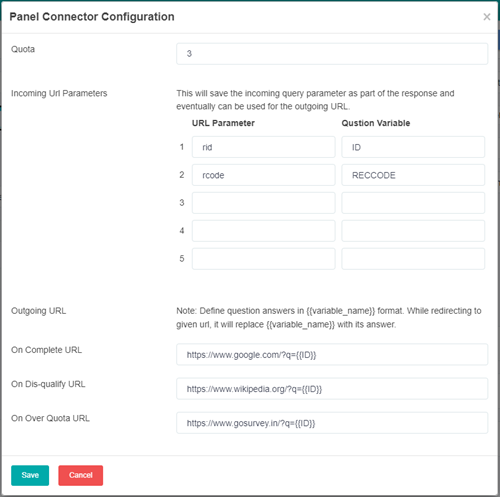Click the row 4 URL Parameter field

263,231
